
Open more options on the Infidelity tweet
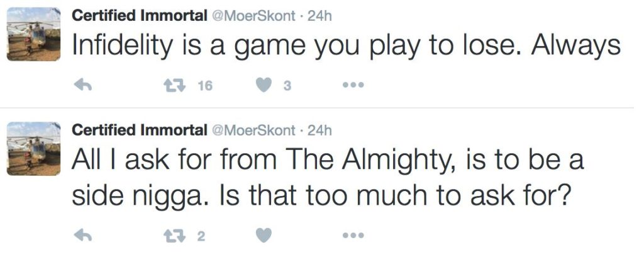353,86
